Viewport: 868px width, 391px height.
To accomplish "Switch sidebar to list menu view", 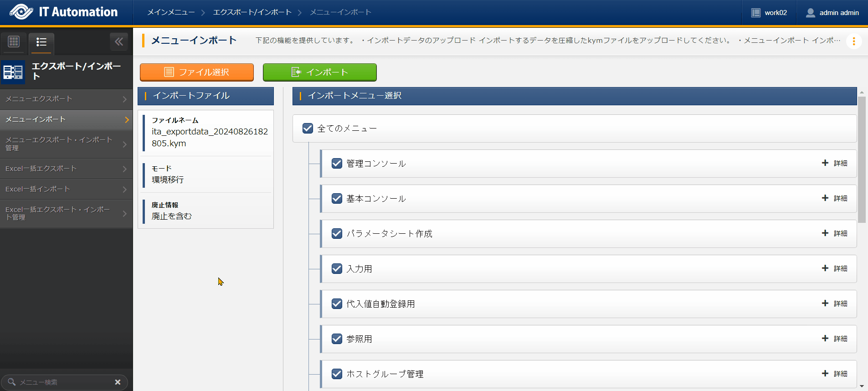I will [41, 42].
